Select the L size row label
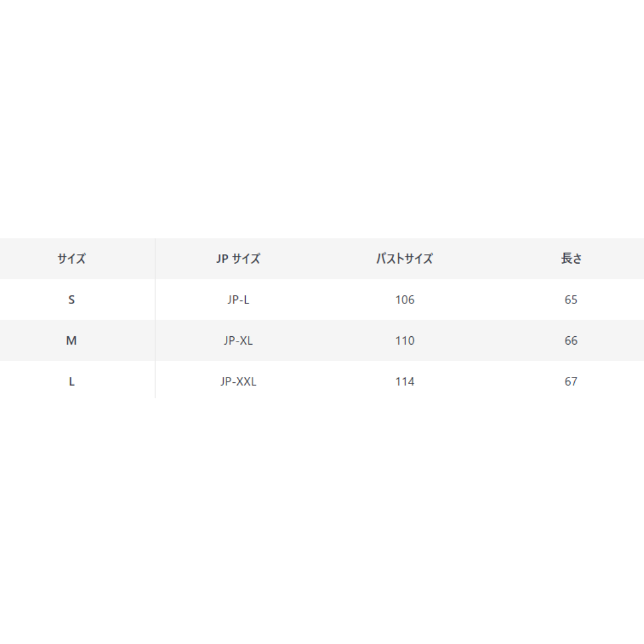644x644 pixels. [x=72, y=382]
